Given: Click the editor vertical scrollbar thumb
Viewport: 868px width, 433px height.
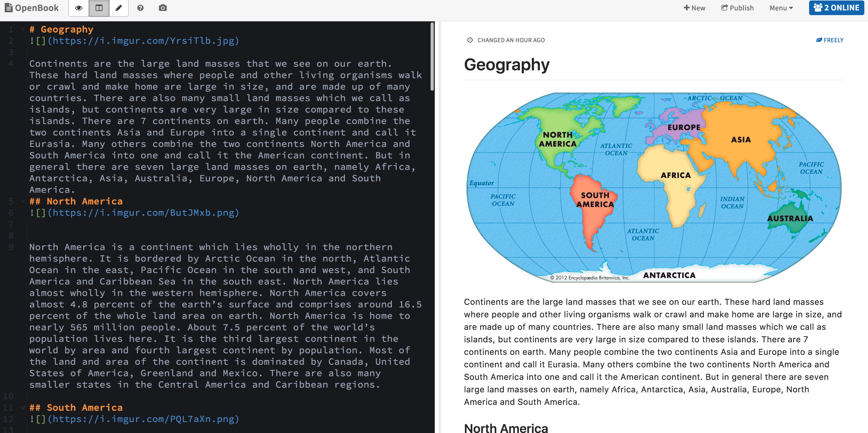Looking at the screenshot, I should (432, 57).
